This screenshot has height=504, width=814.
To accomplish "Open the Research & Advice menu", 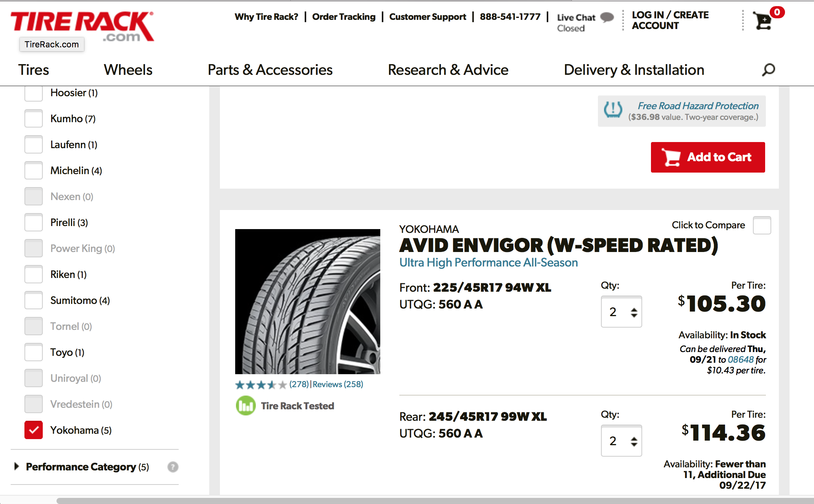I will pyautogui.click(x=448, y=70).
